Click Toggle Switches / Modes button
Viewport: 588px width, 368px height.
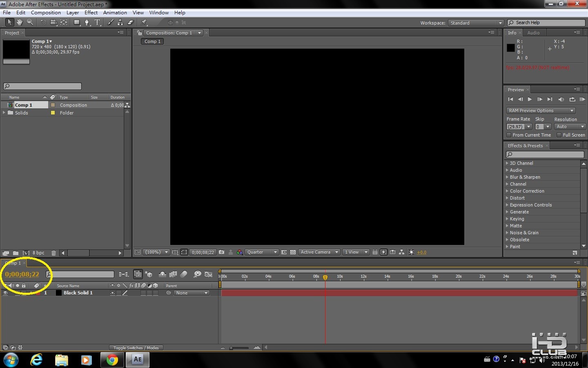pos(136,348)
